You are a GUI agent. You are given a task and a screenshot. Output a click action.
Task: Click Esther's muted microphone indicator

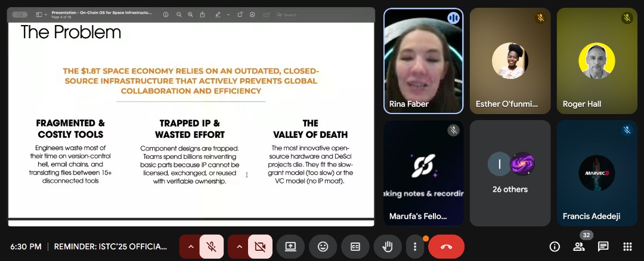pos(540,18)
